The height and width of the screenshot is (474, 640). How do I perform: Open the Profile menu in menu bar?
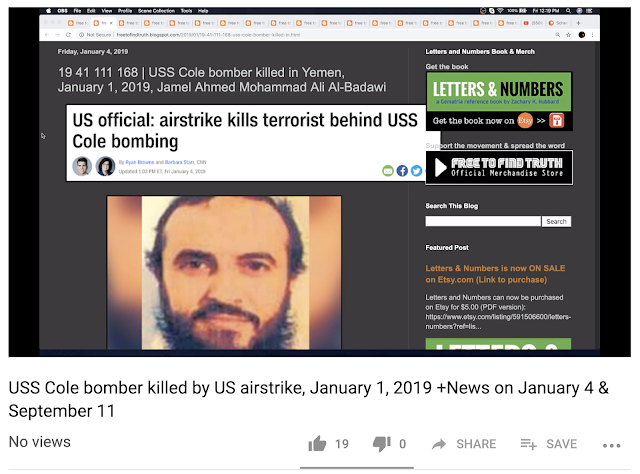[x=125, y=11]
